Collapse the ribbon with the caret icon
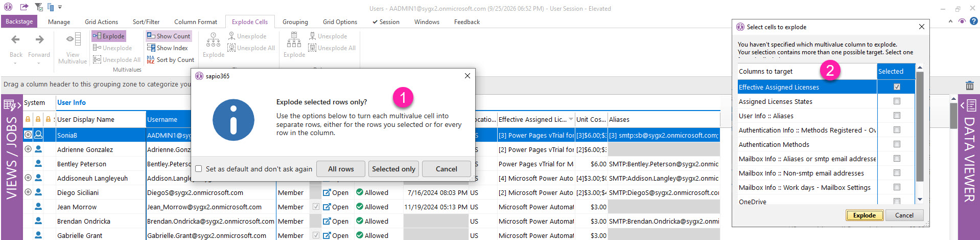 tap(950, 21)
